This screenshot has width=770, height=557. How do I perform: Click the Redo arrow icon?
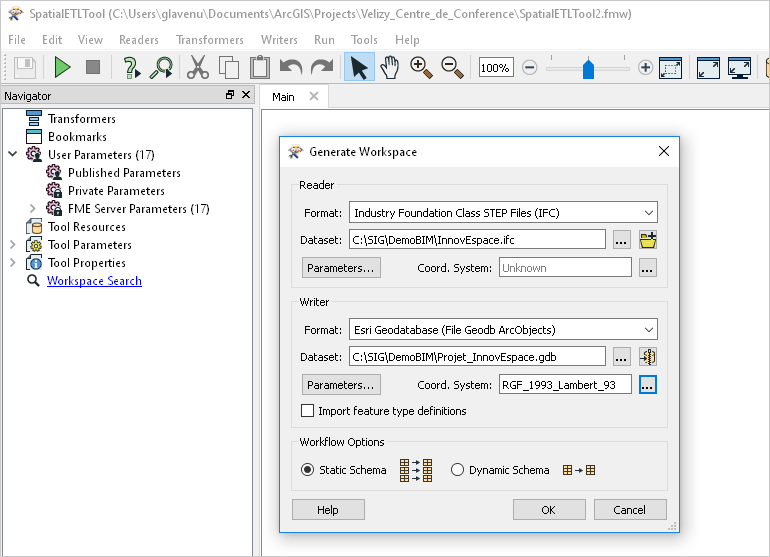(x=322, y=67)
